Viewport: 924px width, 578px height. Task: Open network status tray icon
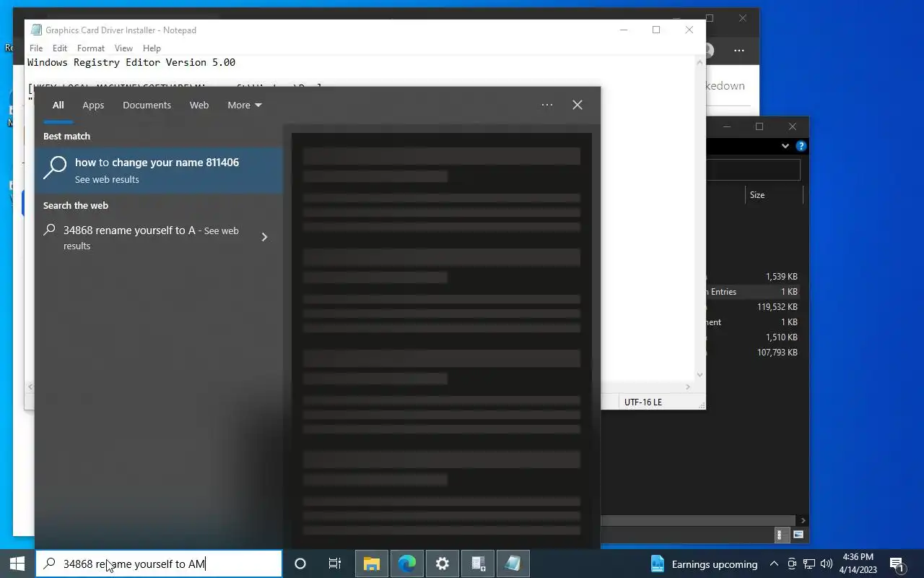pos(809,564)
